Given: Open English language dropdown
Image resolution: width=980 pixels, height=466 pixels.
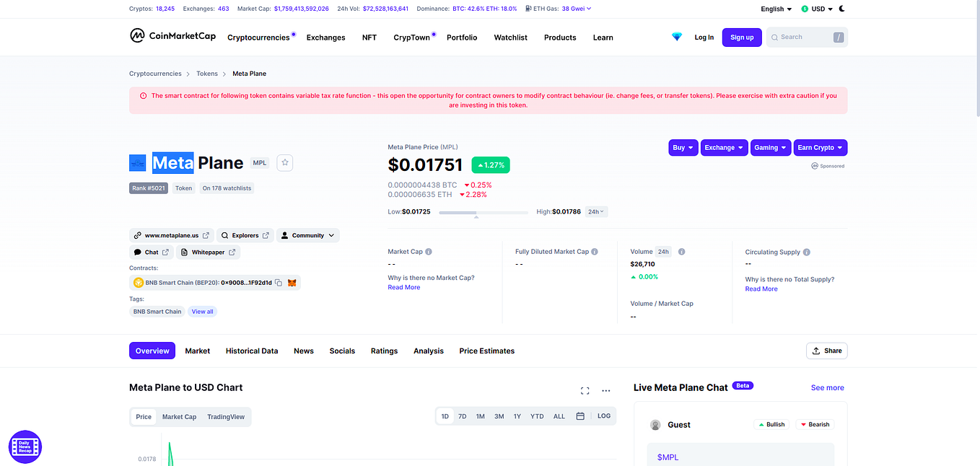Looking at the screenshot, I should coord(776,9).
